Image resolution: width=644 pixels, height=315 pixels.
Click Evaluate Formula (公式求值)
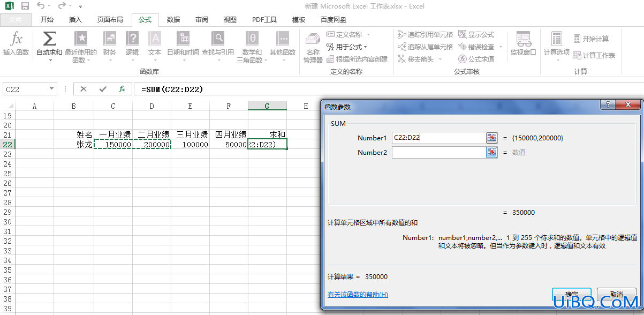click(476, 59)
